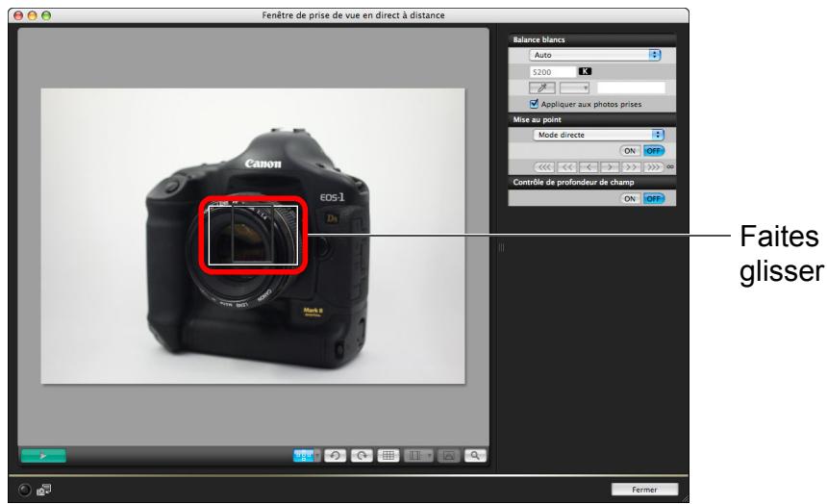Rotate the live view image counterclockwise
The width and height of the screenshot is (827, 504).
pyautogui.click(x=335, y=456)
